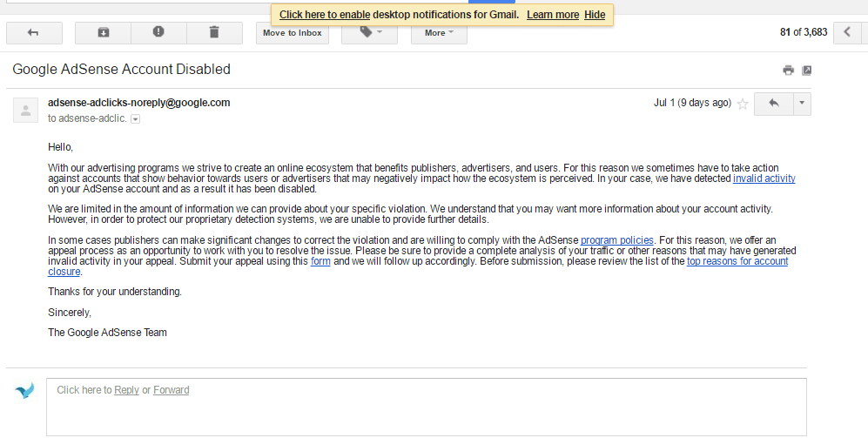Screen dimensions: 868x438
Task: Click the Back to list arrow button
Action: (x=34, y=33)
